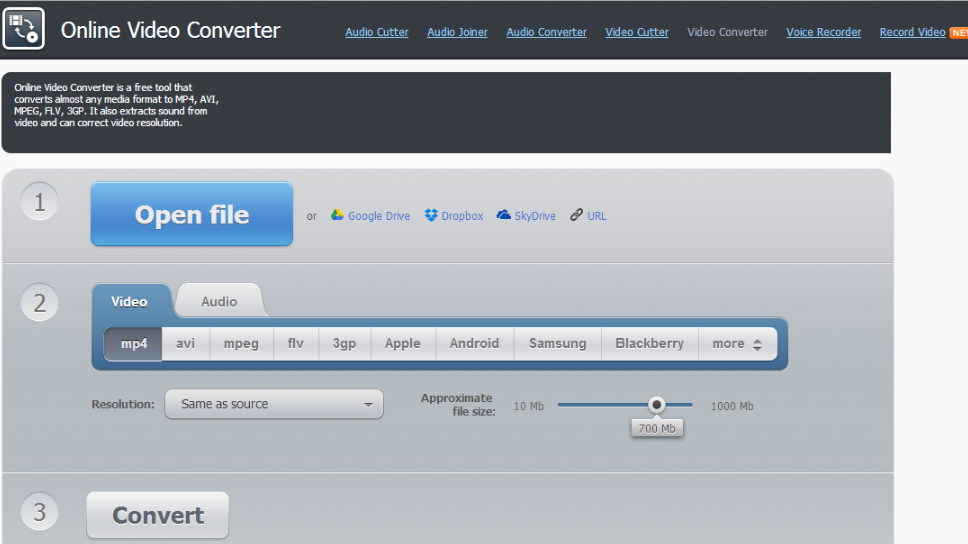
Task: Visit the Video Cutter page
Action: point(636,32)
